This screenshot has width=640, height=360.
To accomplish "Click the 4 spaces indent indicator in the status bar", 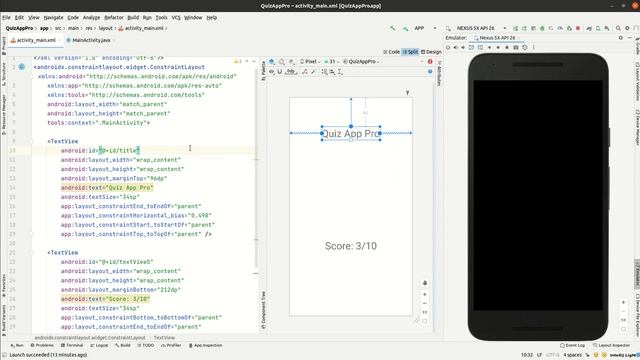I will click(572, 355).
